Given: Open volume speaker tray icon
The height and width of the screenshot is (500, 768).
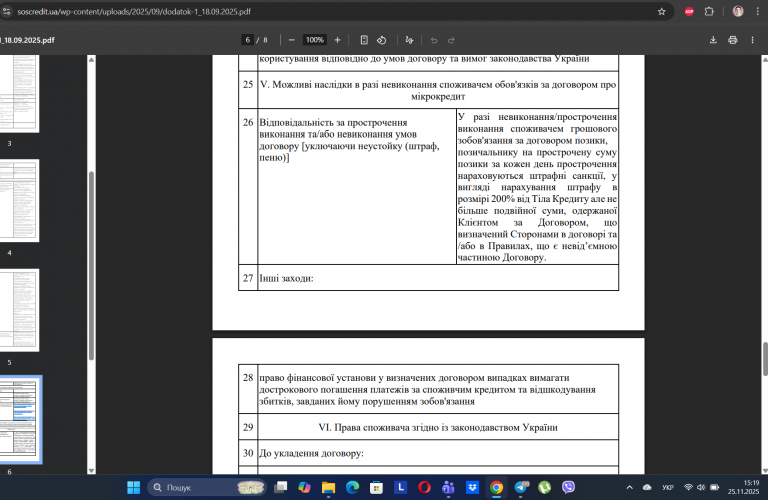Looking at the screenshot, I should point(701,487).
